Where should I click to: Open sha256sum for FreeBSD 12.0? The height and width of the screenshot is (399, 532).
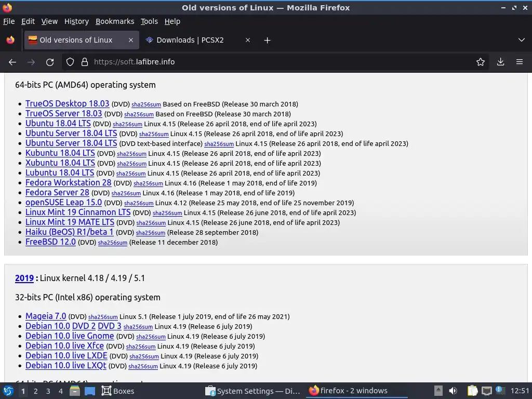pos(113,243)
